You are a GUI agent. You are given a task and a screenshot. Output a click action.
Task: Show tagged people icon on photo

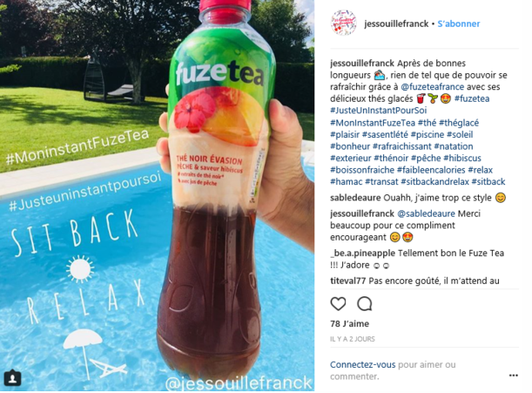tap(12, 377)
